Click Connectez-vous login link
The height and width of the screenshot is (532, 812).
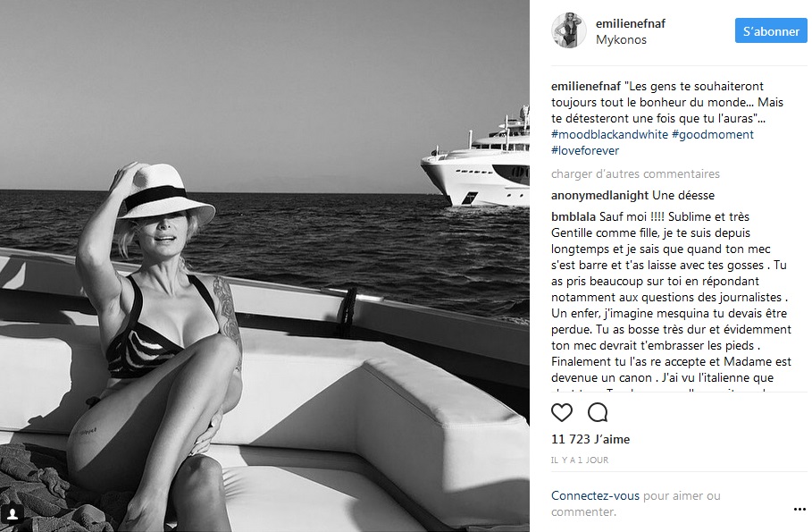tap(595, 495)
